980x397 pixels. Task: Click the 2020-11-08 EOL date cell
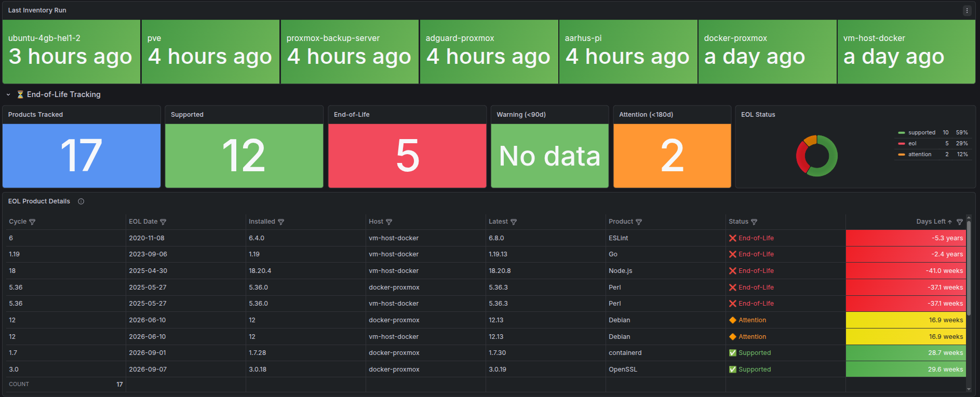[185, 238]
